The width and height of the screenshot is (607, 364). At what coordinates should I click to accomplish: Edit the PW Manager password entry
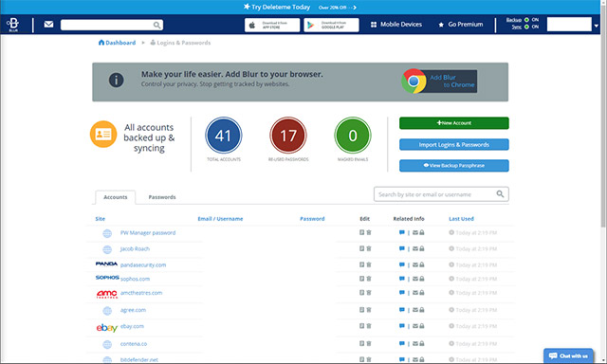pyautogui.click(x=361, y=232)
